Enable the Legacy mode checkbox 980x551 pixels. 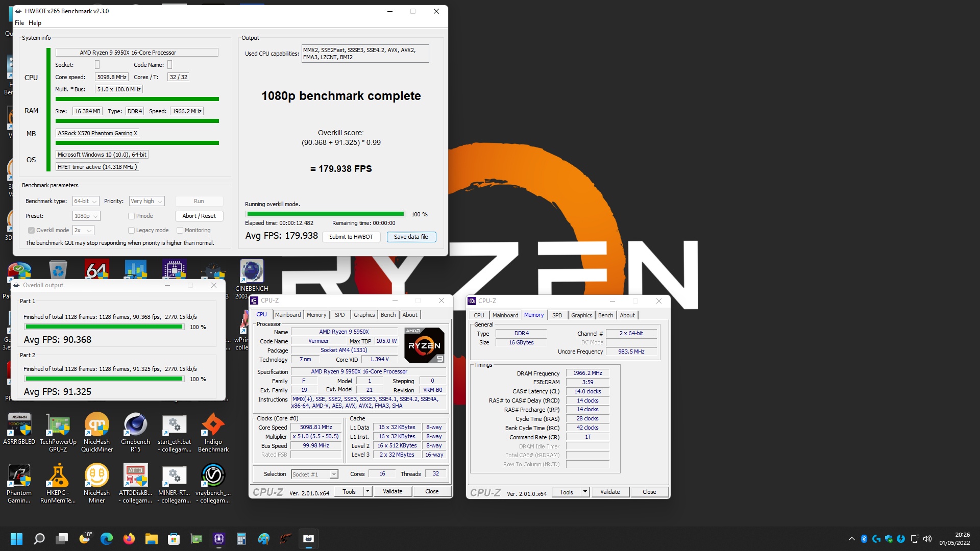(x=131, y=231)
